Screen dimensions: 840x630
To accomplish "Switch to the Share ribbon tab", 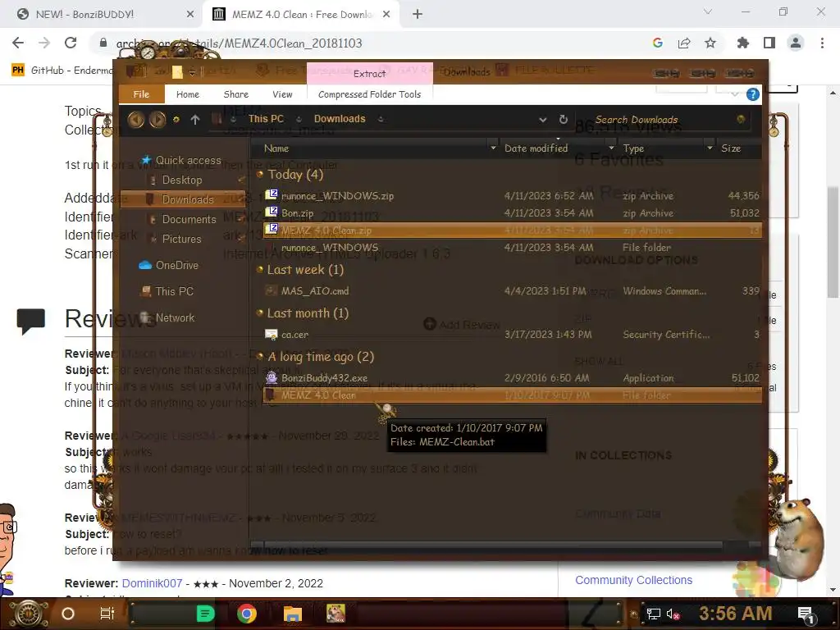I will [x=236, y=94].
